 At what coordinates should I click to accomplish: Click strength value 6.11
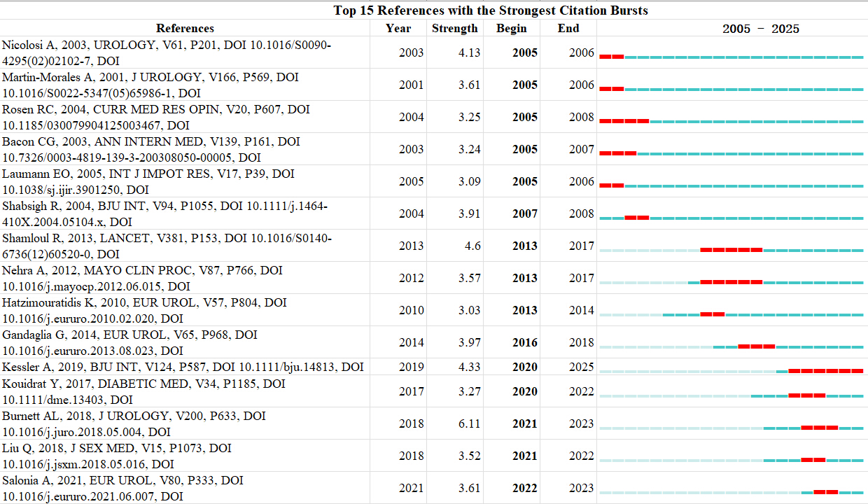click(x=469, y=423)
